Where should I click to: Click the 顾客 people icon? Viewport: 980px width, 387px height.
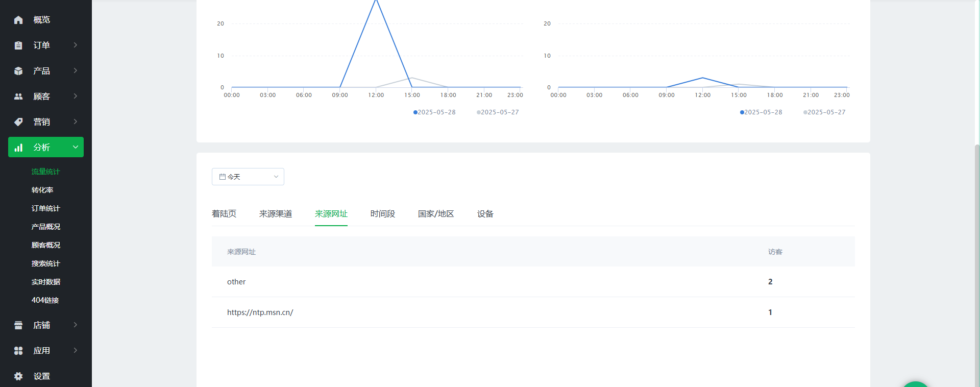tap(18, 96)
